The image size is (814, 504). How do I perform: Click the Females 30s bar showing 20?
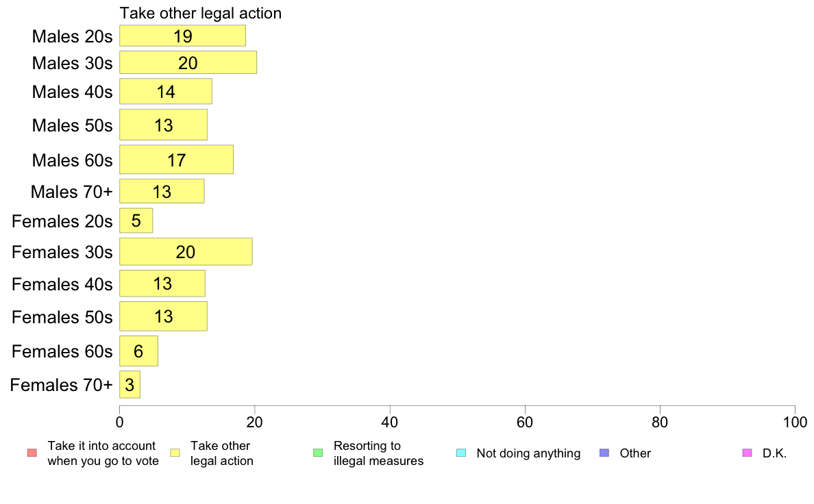pyautogui.click(x=186, y=252)
